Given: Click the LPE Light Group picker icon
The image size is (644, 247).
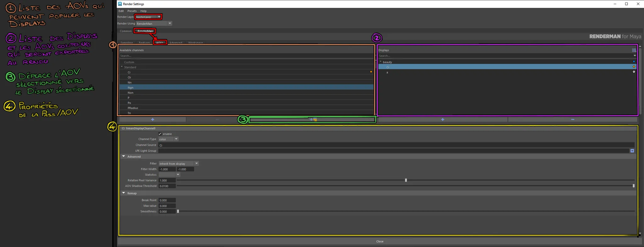Looking at the screenshot, I should pyautogui.click(x=632, y=151).
